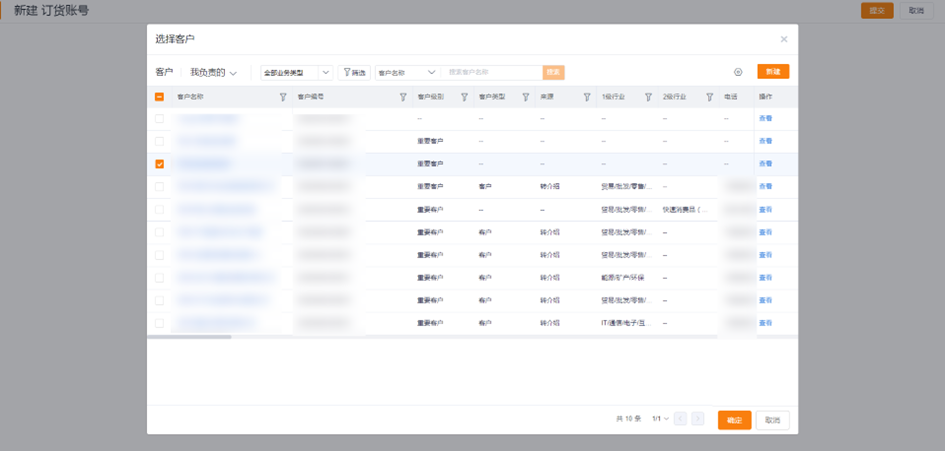The height and width of the screenshot is (451, 945).
Task: Open the 客户名称 search field selector
Action: 407,73
